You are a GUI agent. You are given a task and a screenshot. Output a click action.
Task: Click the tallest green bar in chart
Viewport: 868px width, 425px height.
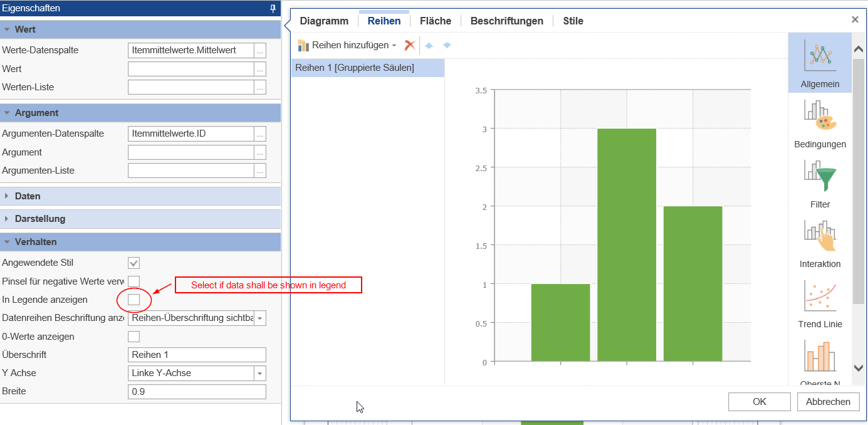click(x=627, y=245)
